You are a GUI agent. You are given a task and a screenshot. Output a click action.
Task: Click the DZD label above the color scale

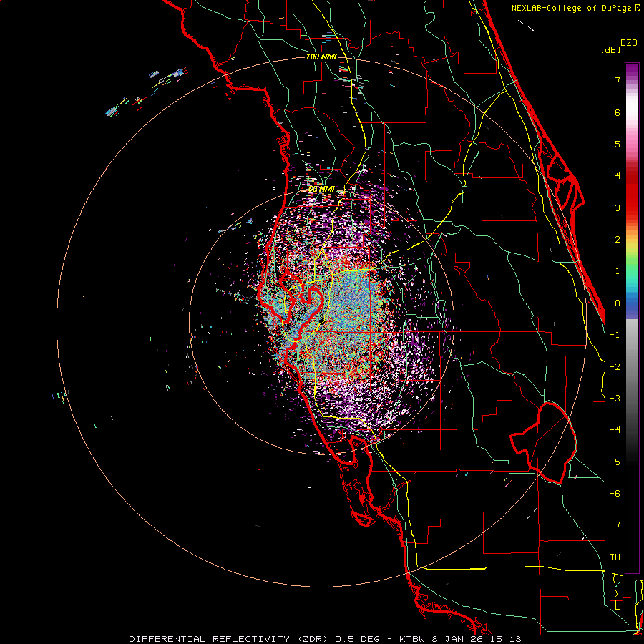[629, 43]
